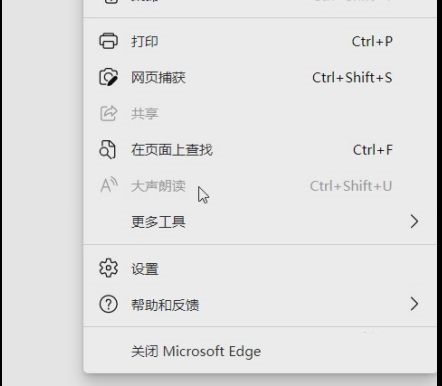The image size is (442, 386).
Task: Click the web capture camera icon
Action: pyautogui.click(x=108, y=77)
